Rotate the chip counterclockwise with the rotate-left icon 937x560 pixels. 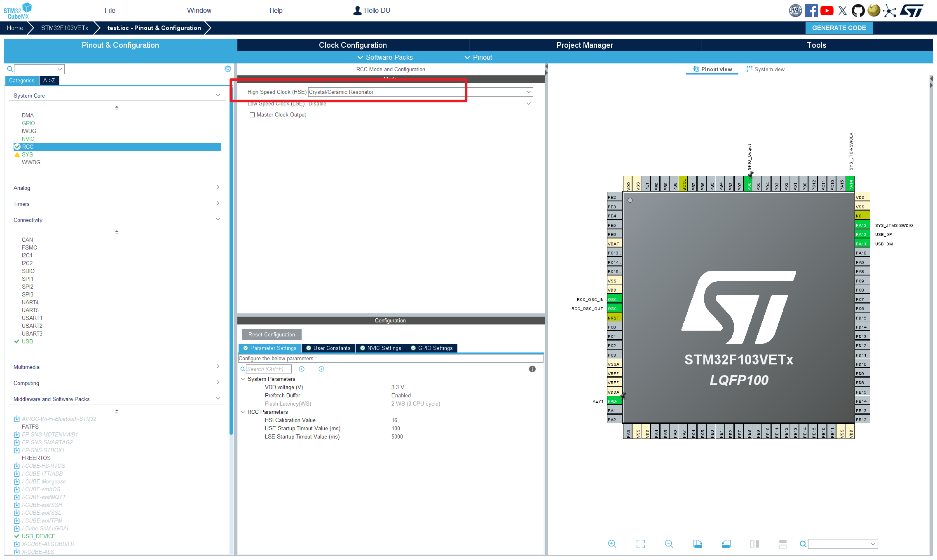click(726, 544)
